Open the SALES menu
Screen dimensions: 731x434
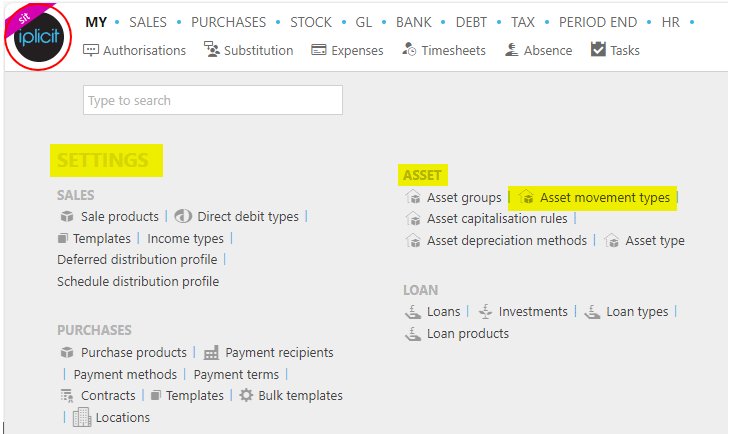(148, 22)
